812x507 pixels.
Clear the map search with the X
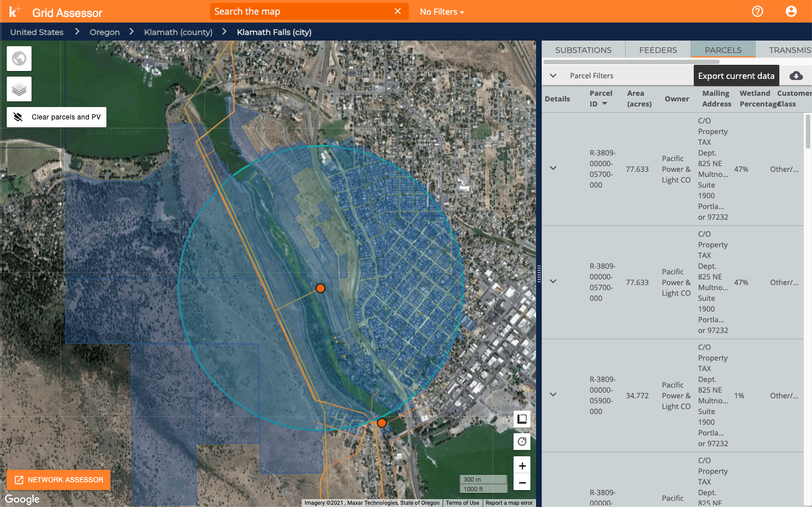pos(398,11)
